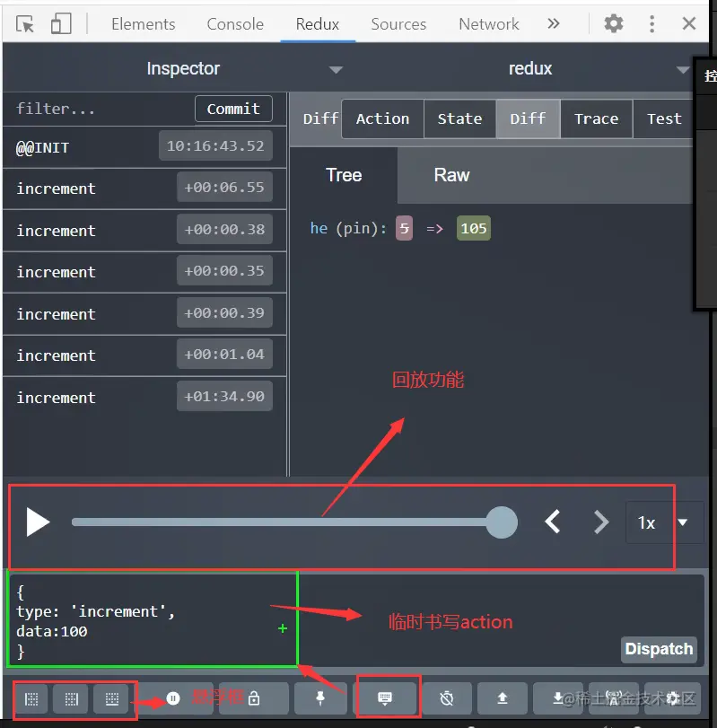
Task: Open the remote monitor antenna icon
Action: coord(614,698)
